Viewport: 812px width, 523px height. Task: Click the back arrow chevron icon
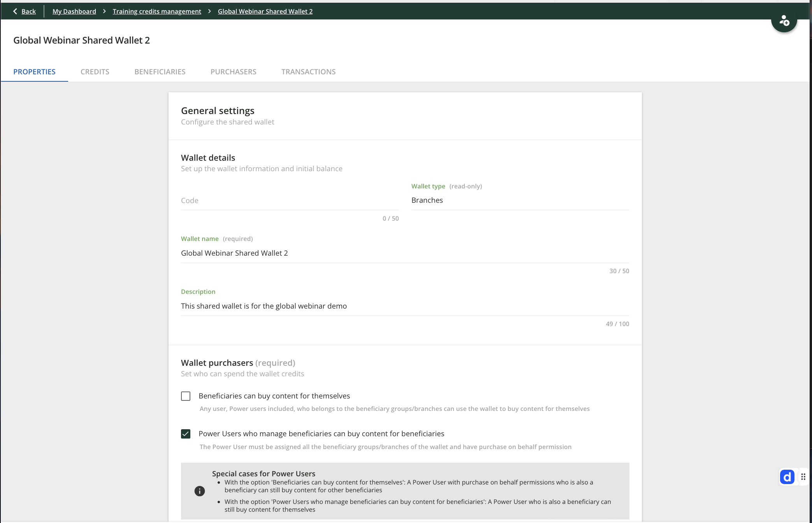[x=15, y=11]
